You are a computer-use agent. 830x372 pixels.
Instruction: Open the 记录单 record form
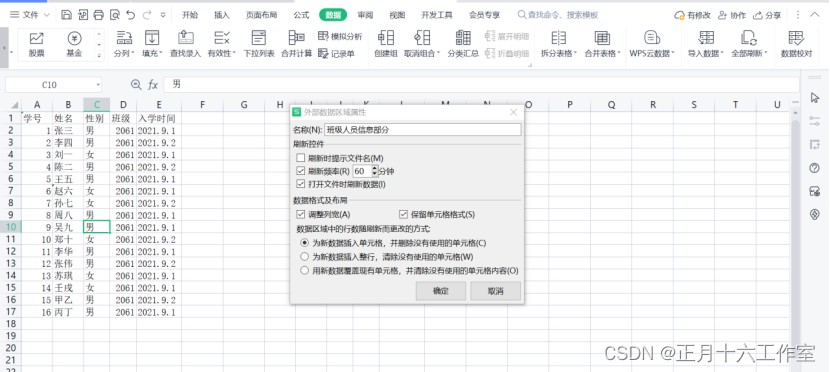click(336, 53)
